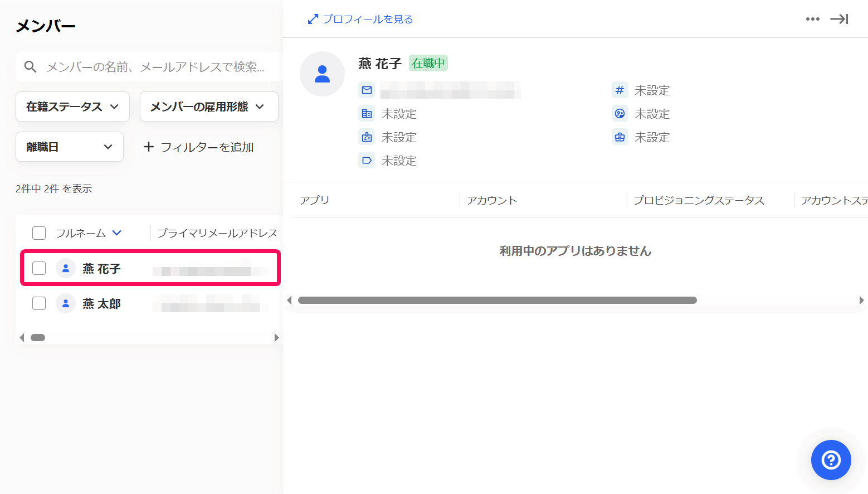Click the フルネーム sort chevron
The width and height of the screenshot is (868, 494).
pos(117,233)
